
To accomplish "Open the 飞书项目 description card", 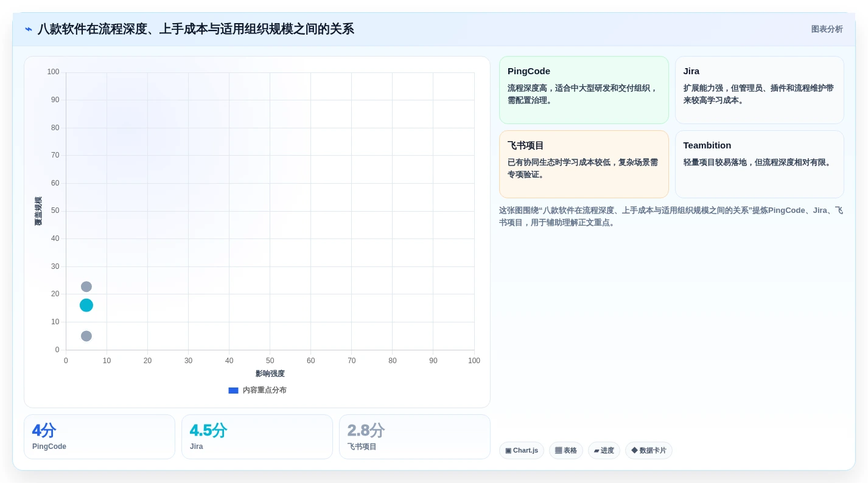I will coord(584,164).
